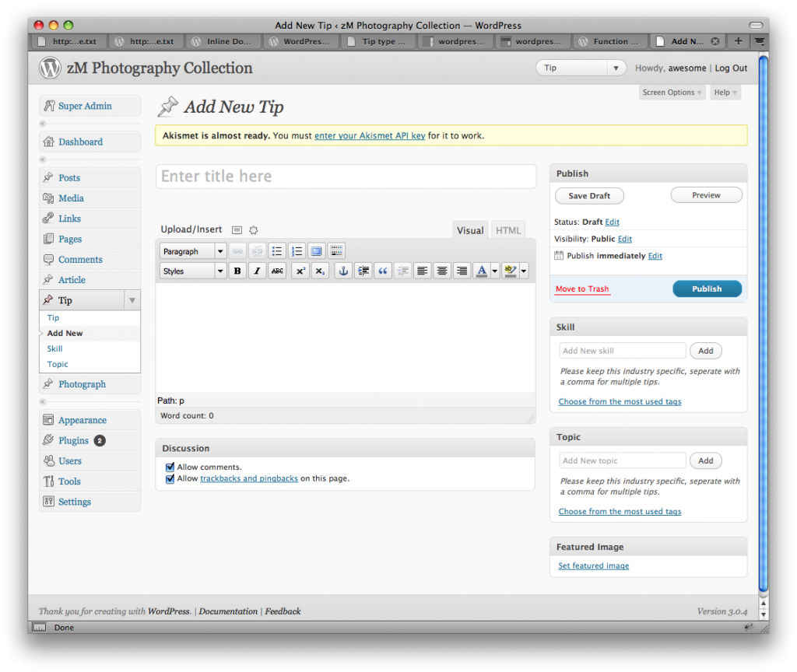This screenshot has width=797, height=672.
Task: Click the Enter title here field
Action: point(346,177)
